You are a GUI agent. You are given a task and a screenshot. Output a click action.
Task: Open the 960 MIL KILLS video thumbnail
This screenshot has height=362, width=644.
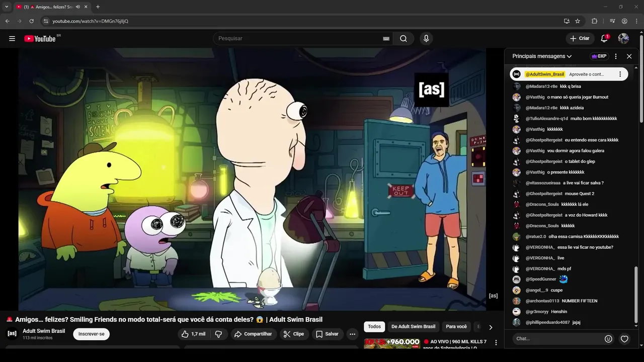coord(392,343)
